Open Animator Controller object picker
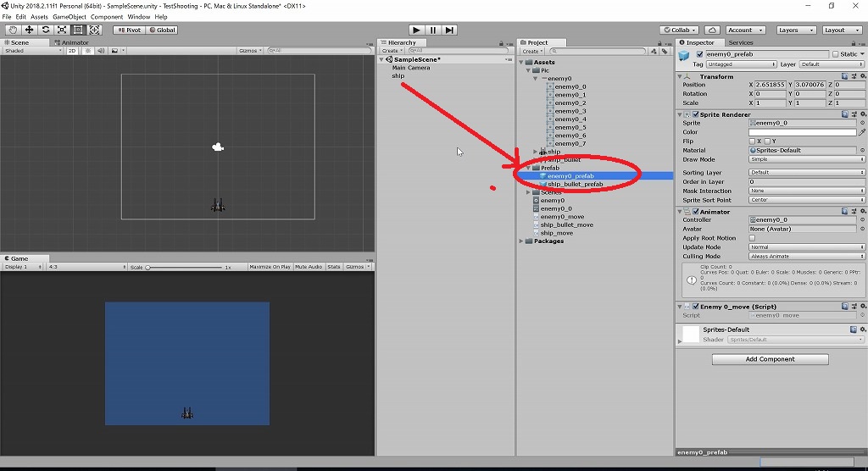This screenshot has width=868, height=471. click(862, 219)
